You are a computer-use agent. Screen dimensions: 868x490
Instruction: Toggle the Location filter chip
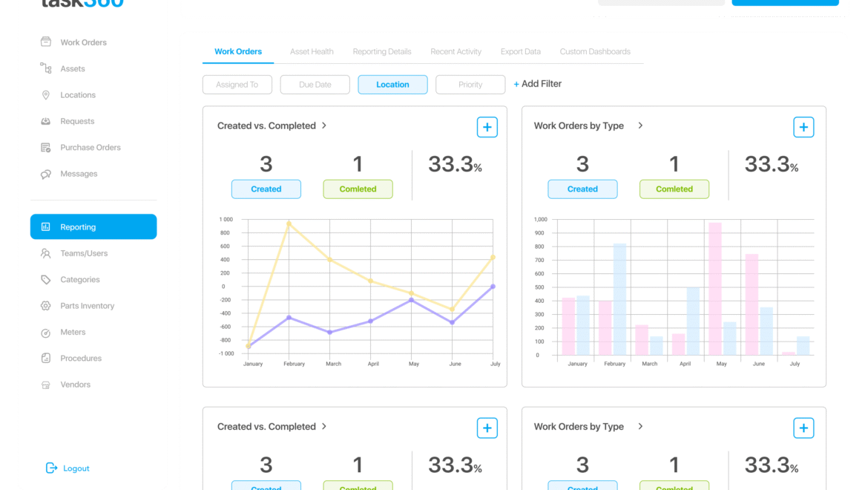(x=392, y=85)
